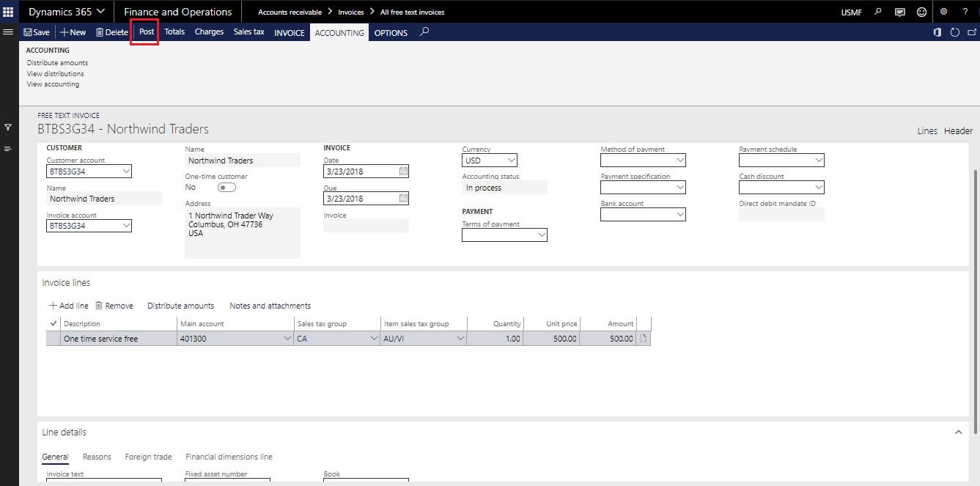Click the global search magnifier in top bar
The height and width of the screenshot is (486, 980).
point(879,12)
